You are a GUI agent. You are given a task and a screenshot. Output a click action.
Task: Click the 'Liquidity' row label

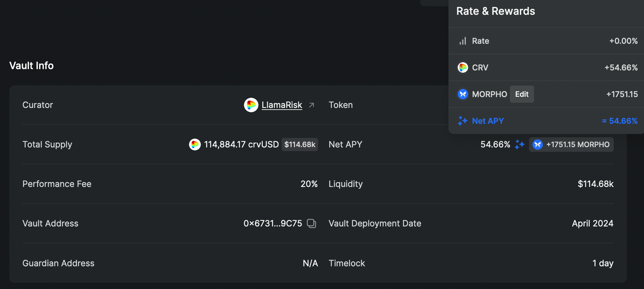(346, 184)
